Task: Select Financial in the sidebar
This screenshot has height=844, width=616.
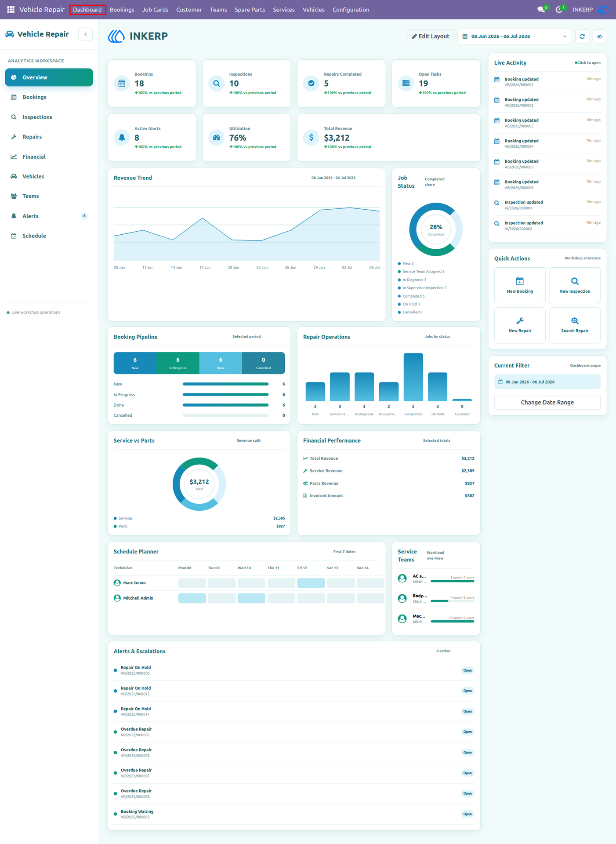Action: click(x=49, y=156)
